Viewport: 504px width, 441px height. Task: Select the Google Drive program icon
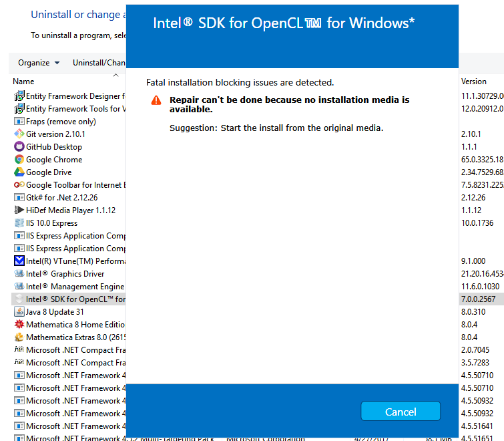[19, 172]
